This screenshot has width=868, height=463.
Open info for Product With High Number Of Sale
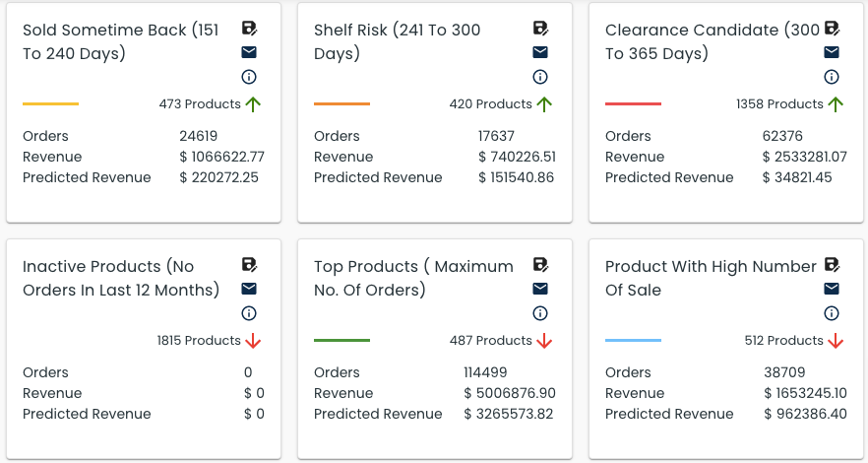click(832, 313)
